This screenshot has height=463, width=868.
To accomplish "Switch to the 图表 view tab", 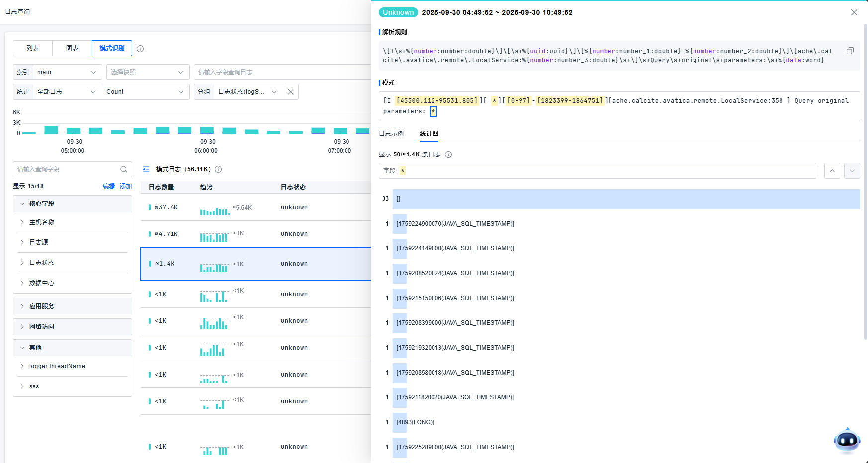I will [72, 48].
